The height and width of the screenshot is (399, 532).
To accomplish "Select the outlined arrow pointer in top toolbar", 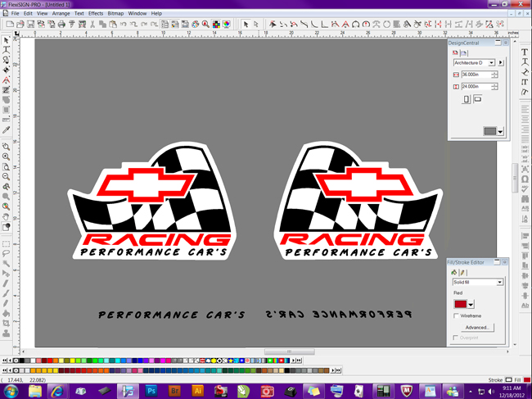I will 256,24.
